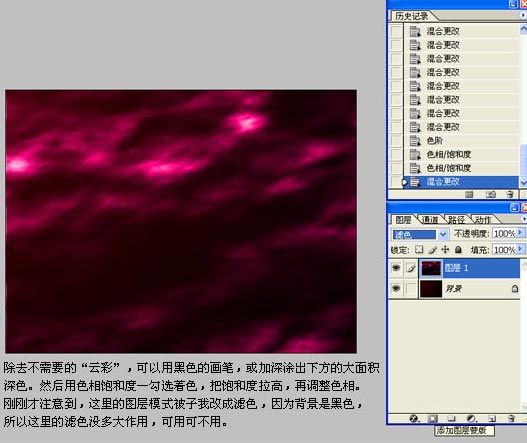Toggle lock image pixels brush option
The height and width of the screenshot is (443, 527).
[x=433, y=249]
